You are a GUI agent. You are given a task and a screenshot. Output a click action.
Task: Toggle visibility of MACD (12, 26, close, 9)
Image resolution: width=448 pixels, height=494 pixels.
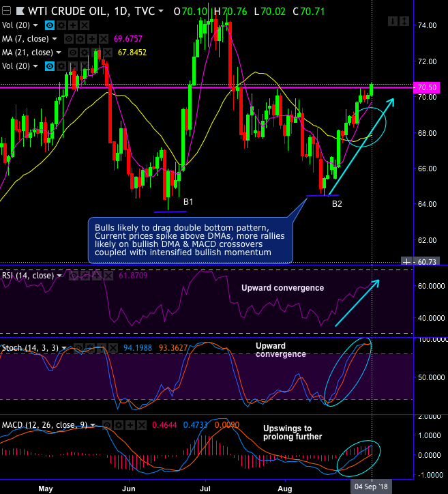[107, 425]
